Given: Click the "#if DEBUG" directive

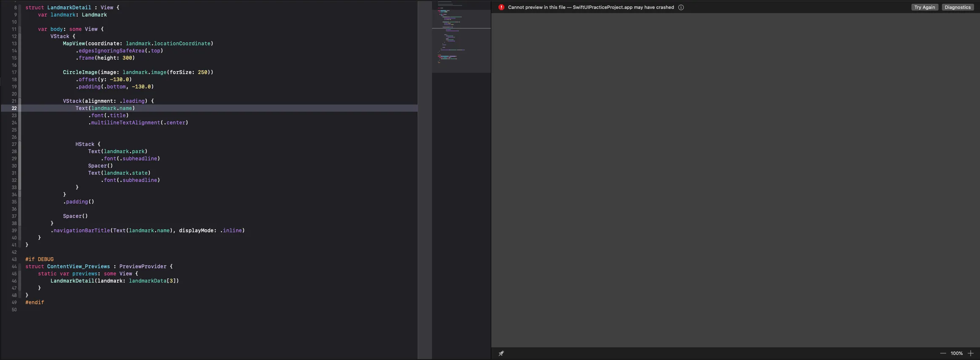Looking at the screenshot, I should click(39, 259).
